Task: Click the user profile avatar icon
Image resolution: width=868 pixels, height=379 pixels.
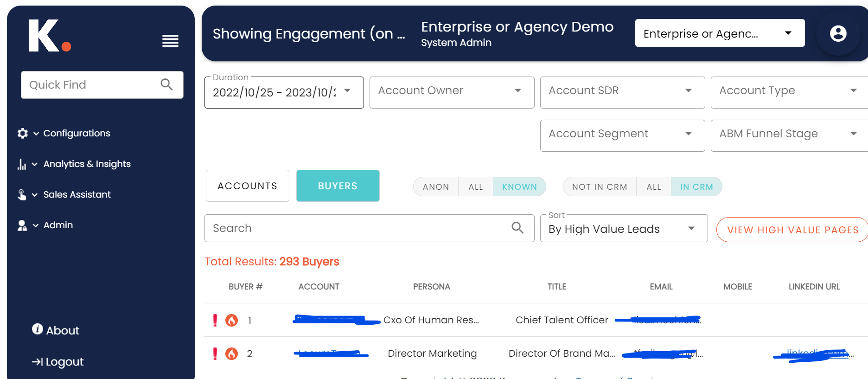Action: 838,33
